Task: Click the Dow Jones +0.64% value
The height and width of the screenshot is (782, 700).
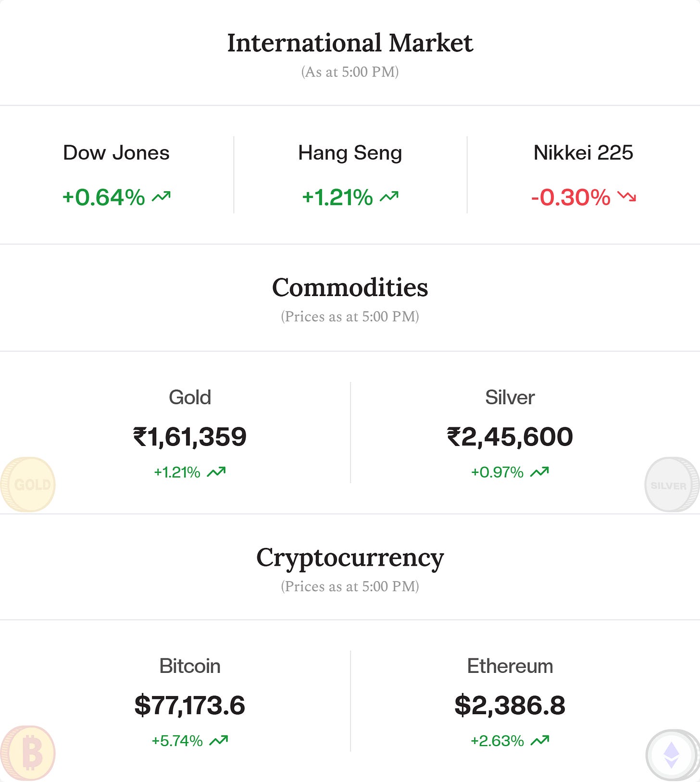Action: tap(104, 197)
